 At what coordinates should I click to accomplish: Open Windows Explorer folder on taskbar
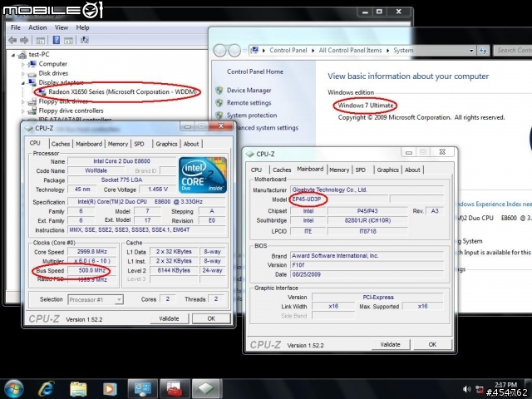tap(78, 389)
